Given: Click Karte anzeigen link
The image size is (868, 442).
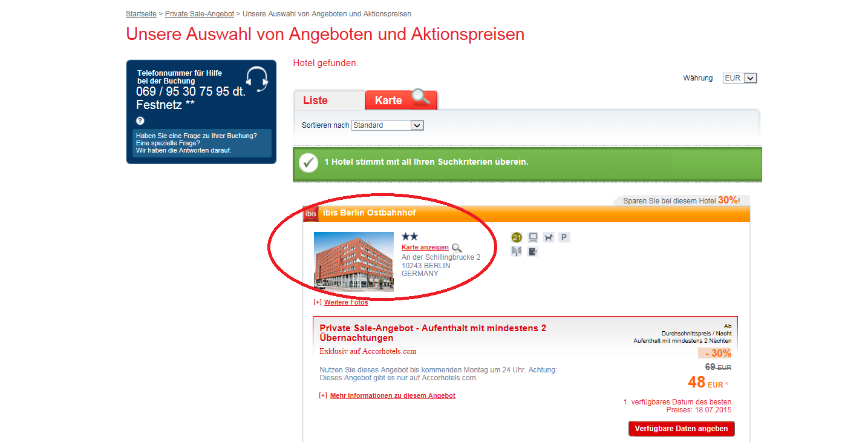Looking at the screenshot, I should click(425, 247).
